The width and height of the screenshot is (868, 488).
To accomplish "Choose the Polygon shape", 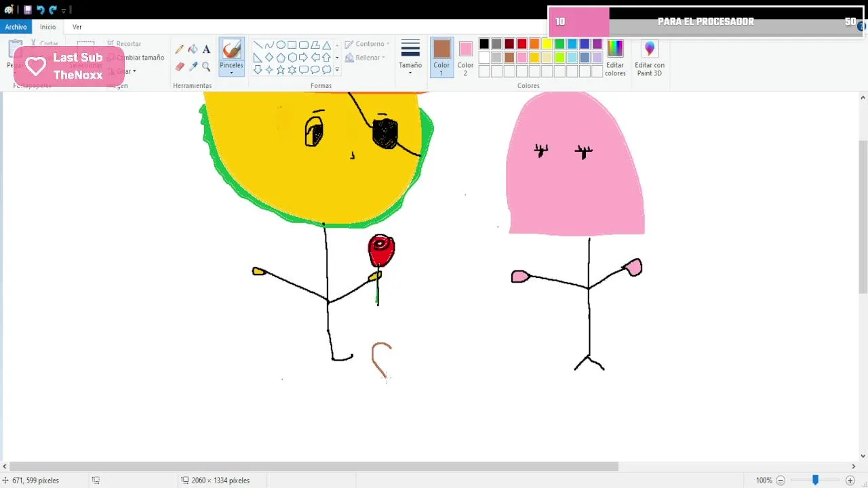I will pyautogui.click(x=315, y=45).
